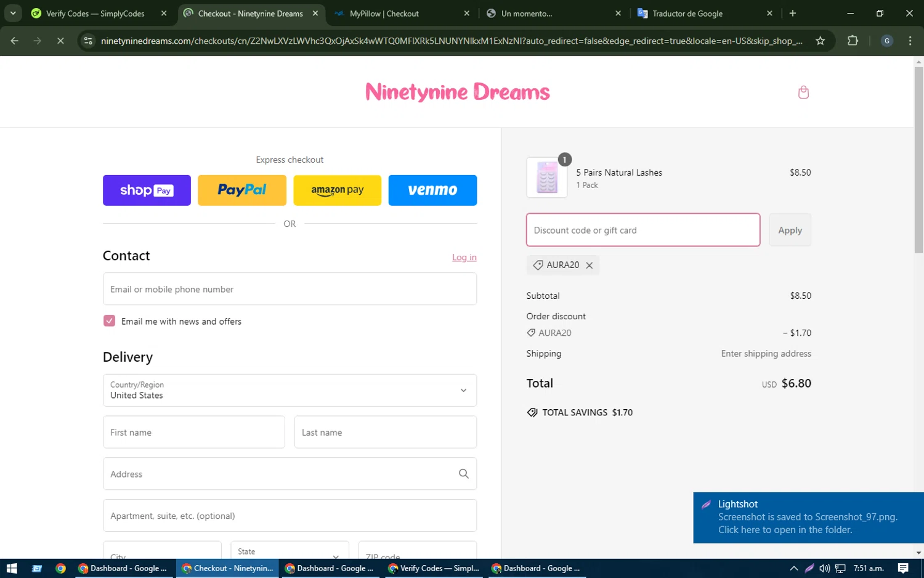This screenshot has height=578, width=924.
Task: View site information icon in address bar
Action: pyautogui.click(x=88, y=41)
